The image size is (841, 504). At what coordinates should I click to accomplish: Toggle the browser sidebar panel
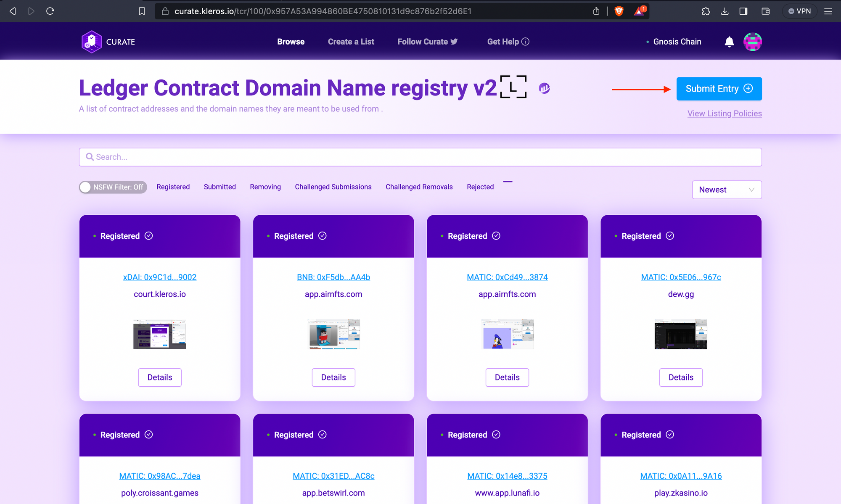[x=743, y=11]
